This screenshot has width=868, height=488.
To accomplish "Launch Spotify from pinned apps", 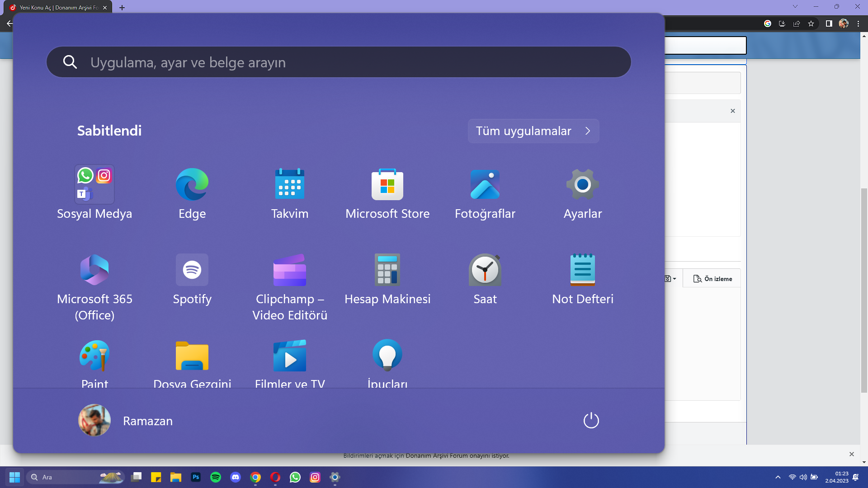I will (x=192, y=279).
